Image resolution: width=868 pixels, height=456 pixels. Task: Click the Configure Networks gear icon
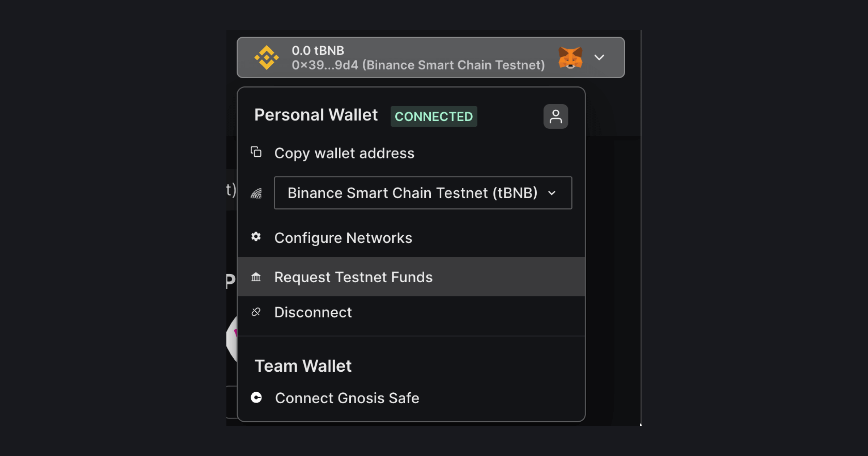[x=256, y=237]
